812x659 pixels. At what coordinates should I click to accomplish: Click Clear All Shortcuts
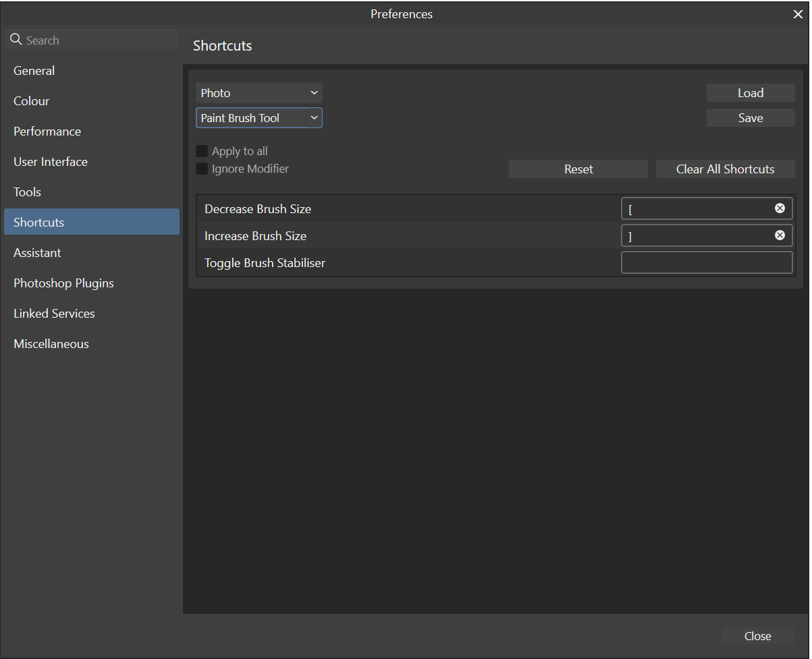[725, 169]
